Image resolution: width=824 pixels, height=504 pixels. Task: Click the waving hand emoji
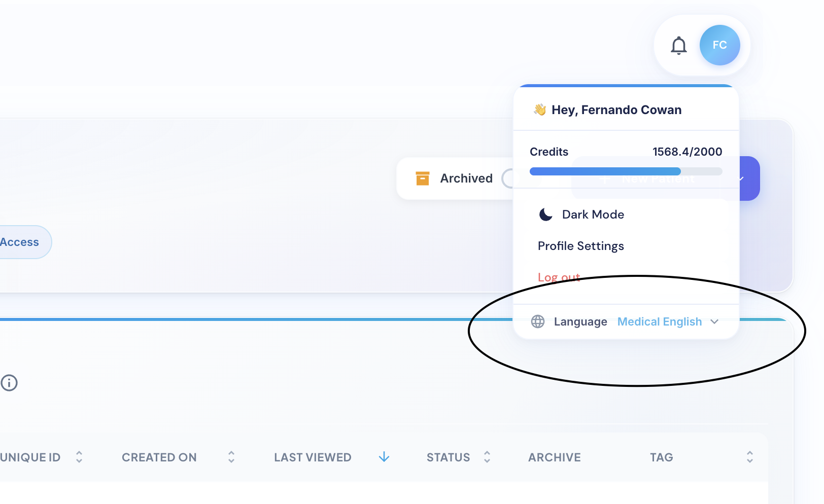pos(540,110)
